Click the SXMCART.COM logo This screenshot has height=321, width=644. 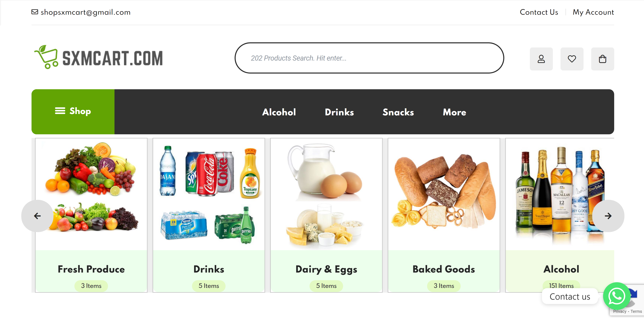[98, 57]
